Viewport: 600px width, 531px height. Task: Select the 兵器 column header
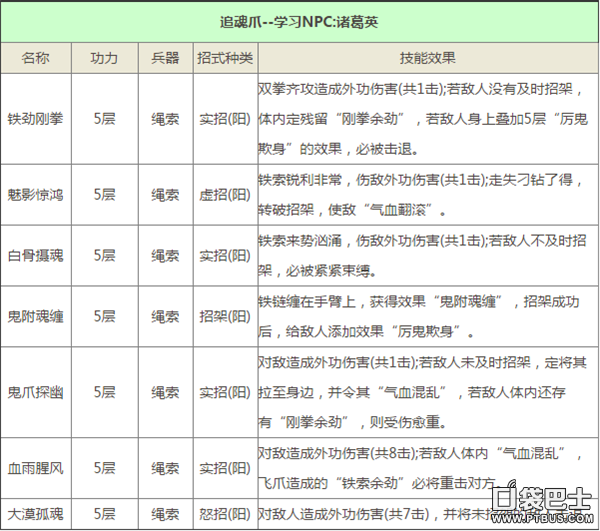[165, 57]
